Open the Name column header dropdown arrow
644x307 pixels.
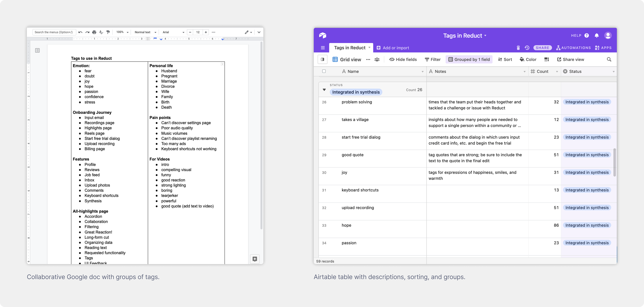(422, 72)
